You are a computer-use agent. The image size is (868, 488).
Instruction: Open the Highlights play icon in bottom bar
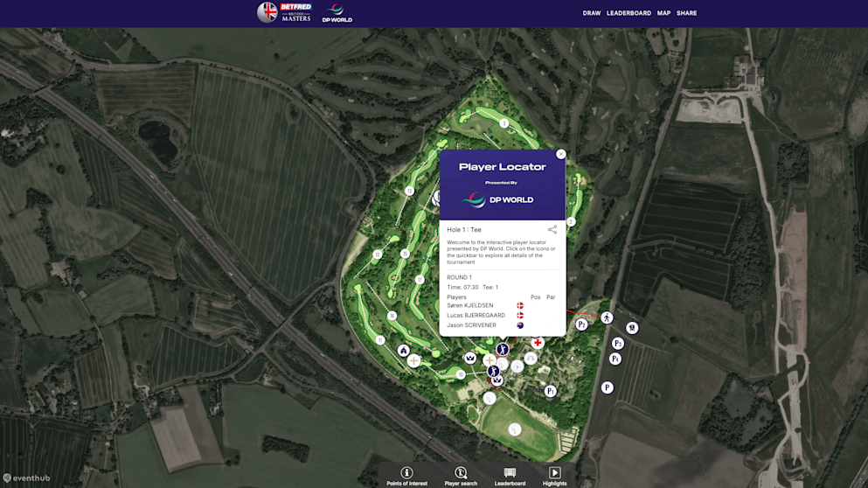[x=554, y=473]
